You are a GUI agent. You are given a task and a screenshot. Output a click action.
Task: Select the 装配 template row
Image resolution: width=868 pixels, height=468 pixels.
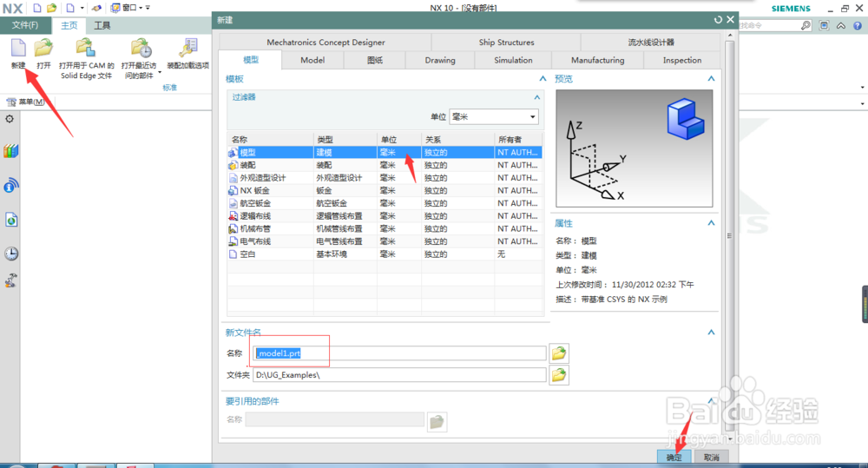click(385, 165)
